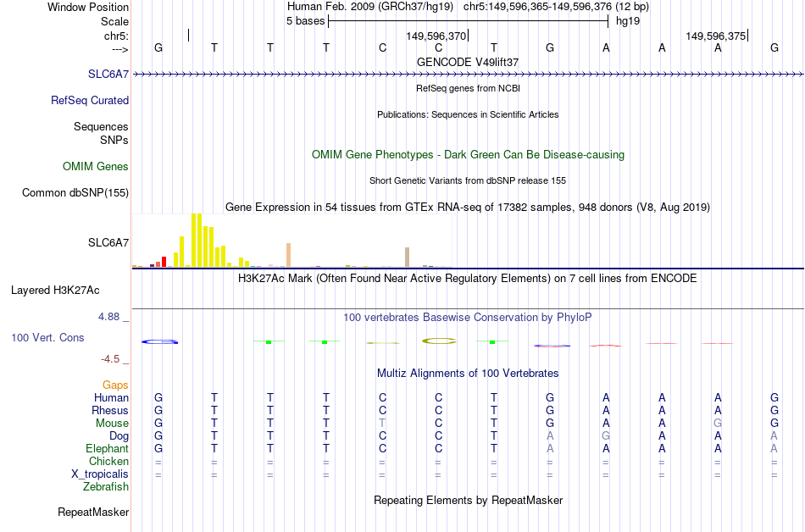Click the RefSeq genes from NCBI title

[469, 88]
